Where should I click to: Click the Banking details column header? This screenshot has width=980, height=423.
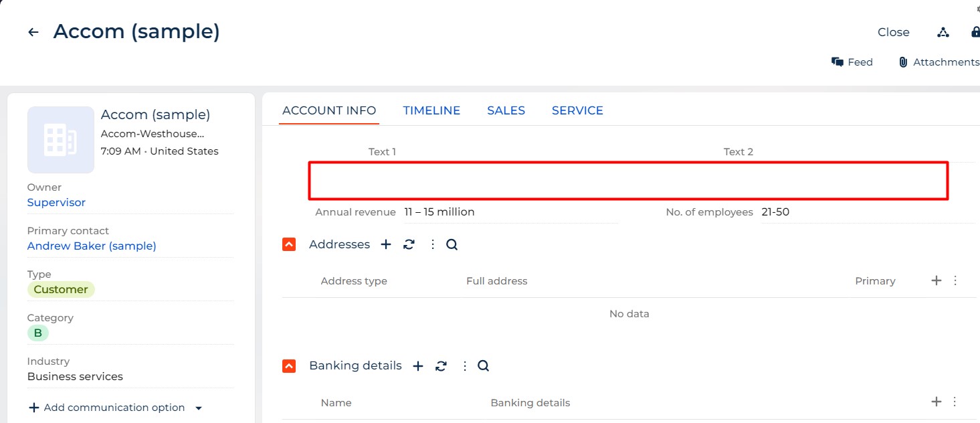[530, 403]
